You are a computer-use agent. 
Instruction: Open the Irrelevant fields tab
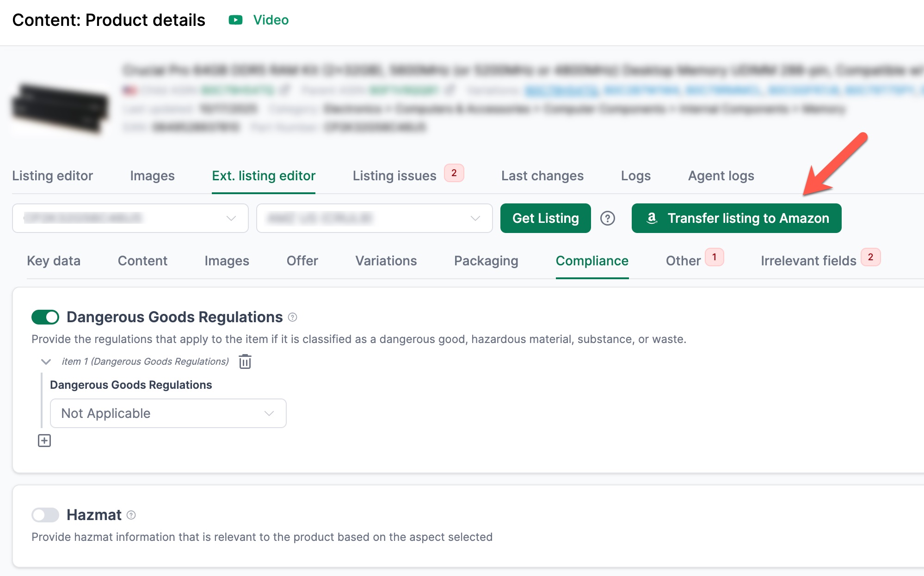(808, 261)
